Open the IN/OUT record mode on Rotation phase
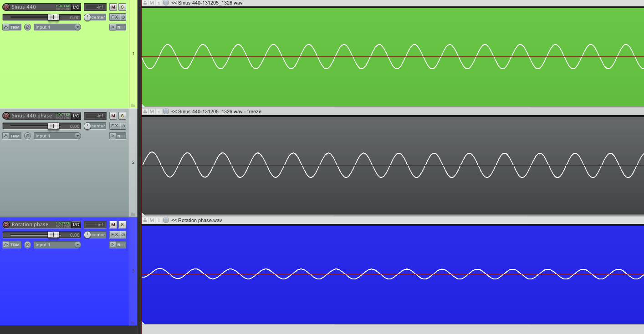This screenshot has height=334, width=644. (x=121, y=245)
